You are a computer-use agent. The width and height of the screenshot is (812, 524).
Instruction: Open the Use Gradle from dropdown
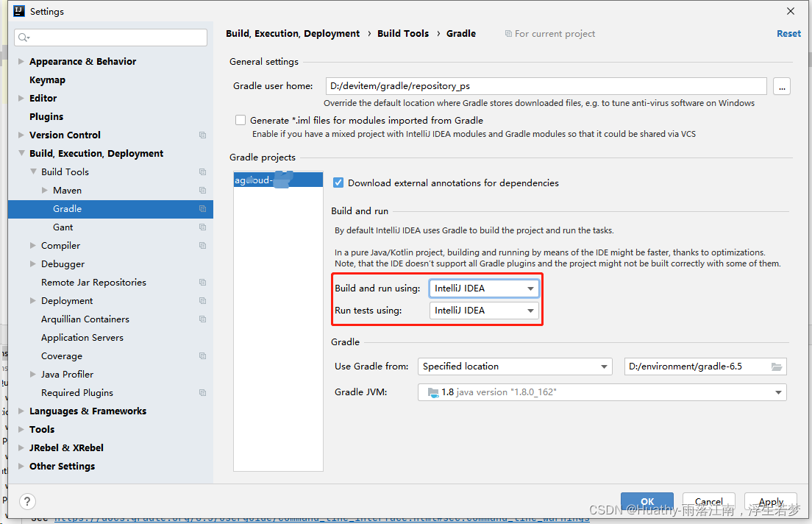click(515, 367)
